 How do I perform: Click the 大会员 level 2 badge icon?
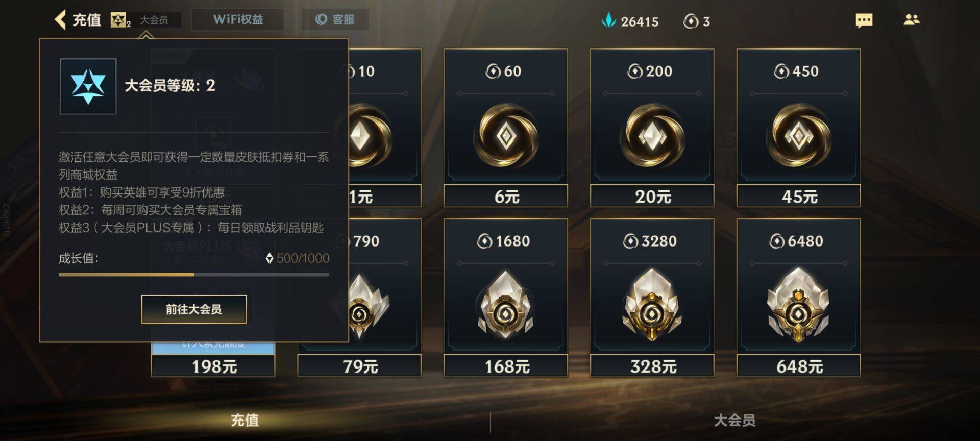120,20
